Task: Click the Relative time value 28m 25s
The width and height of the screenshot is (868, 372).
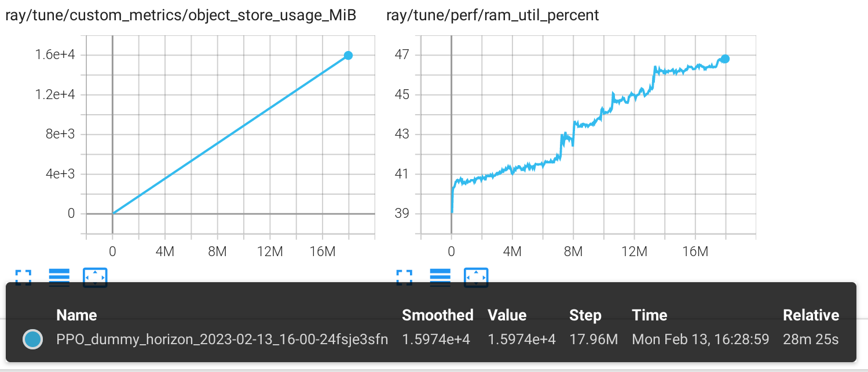Action: pyautogui.click(x=810, y=339)
